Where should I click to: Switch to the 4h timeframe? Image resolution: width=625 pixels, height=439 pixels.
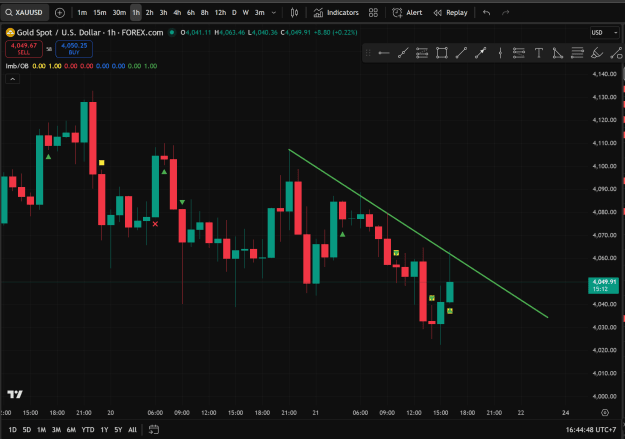pos(177,13)
